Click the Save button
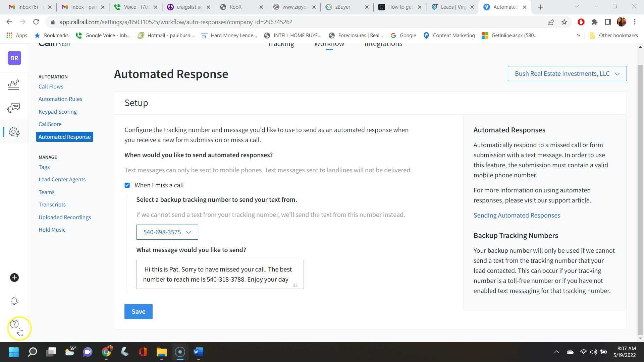The width and height of the screenshot is (644, 362). 138,311
